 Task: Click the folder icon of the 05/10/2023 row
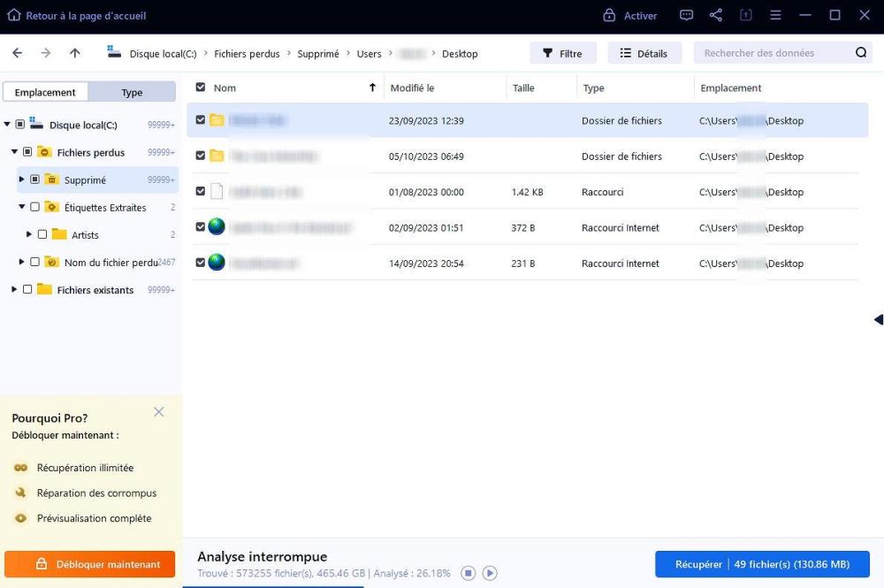tap(217, 156)
